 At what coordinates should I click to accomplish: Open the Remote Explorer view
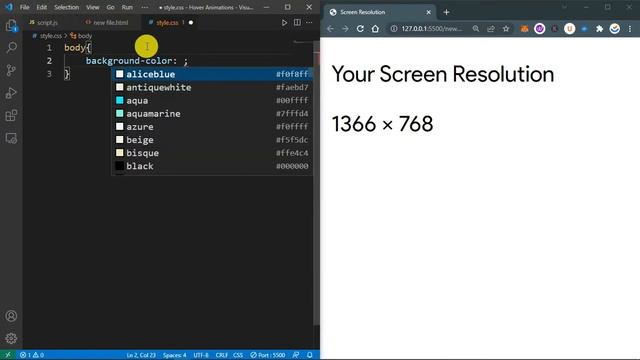(11, 138)
